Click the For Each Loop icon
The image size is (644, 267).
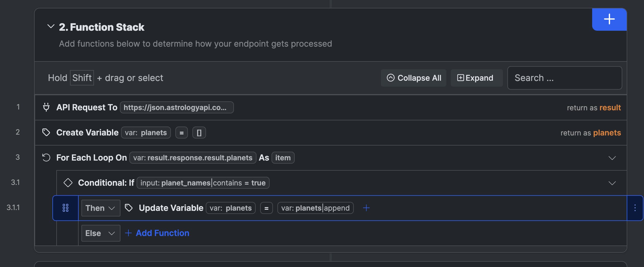pyautogui.click(x=46, y=158)
